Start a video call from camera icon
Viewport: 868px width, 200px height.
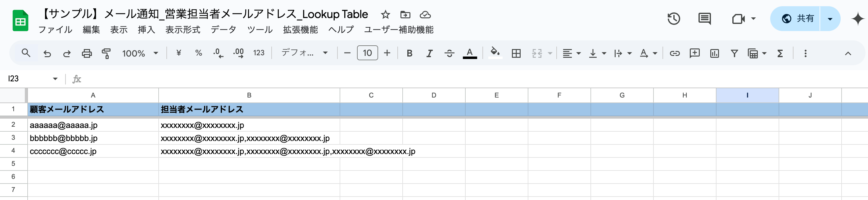(738, 19)
